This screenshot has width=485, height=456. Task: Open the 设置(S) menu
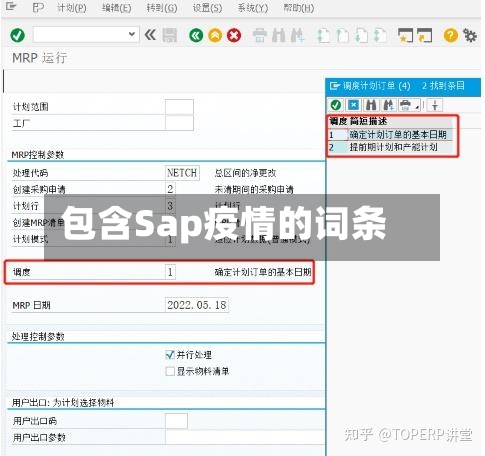(x=207, y=8)
